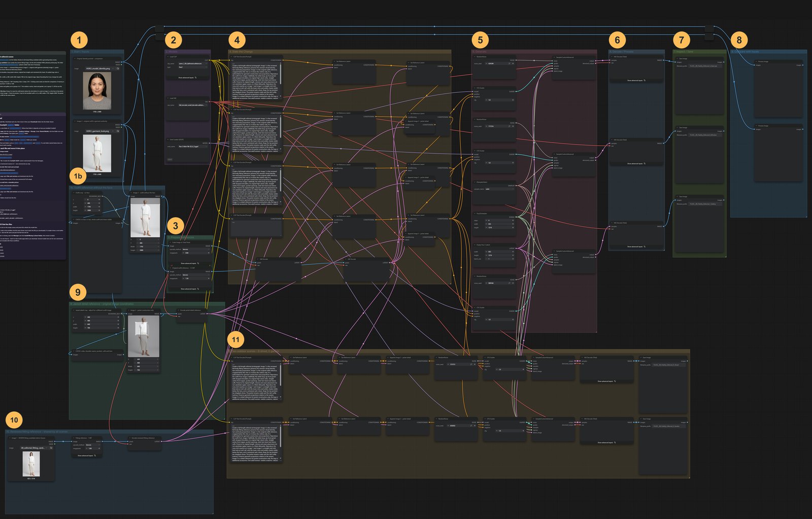
Task: Select the '1. Start / Inputs' group title
Action: tap(80, 52)
